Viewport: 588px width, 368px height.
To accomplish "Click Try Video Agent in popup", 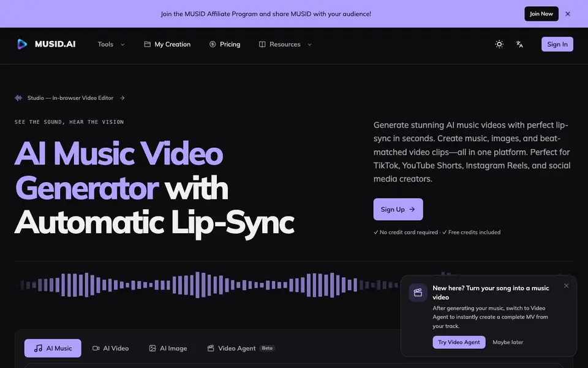I will pyautogui.click(x=459, y=342).
